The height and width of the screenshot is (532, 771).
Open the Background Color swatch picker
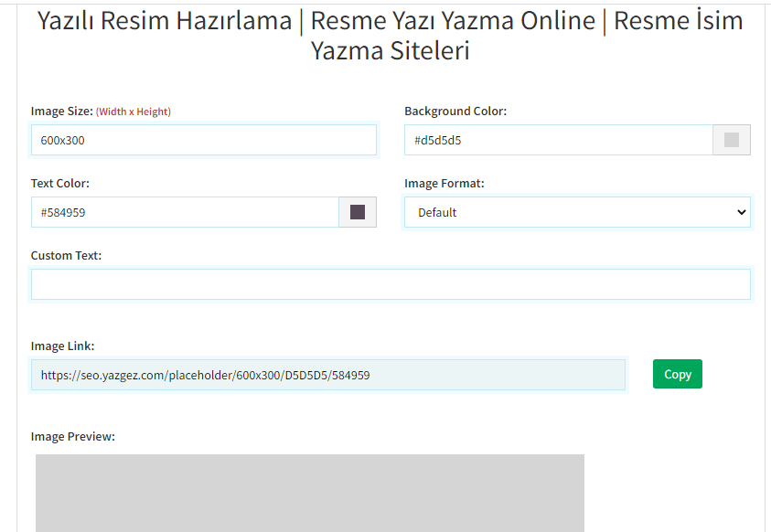(732, 140)
